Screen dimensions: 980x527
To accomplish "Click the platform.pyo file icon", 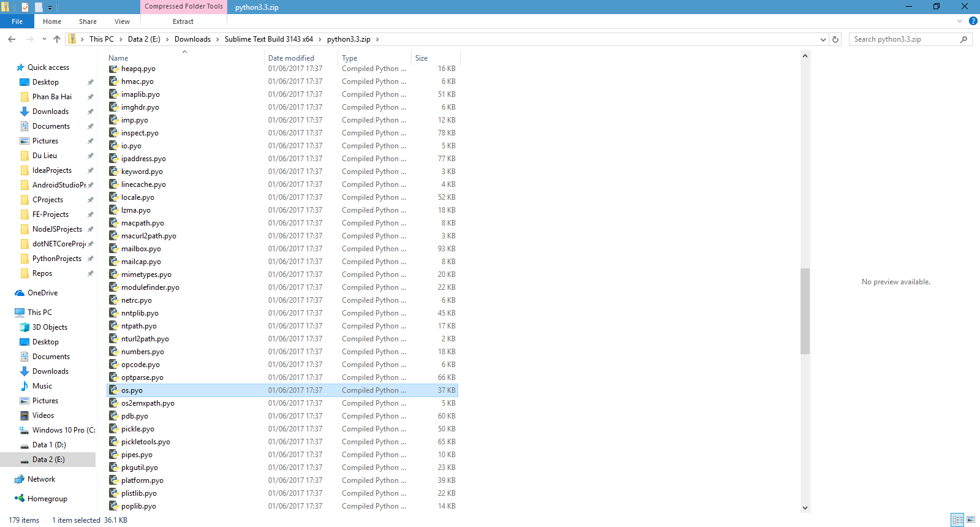I will tap(113, 480).
